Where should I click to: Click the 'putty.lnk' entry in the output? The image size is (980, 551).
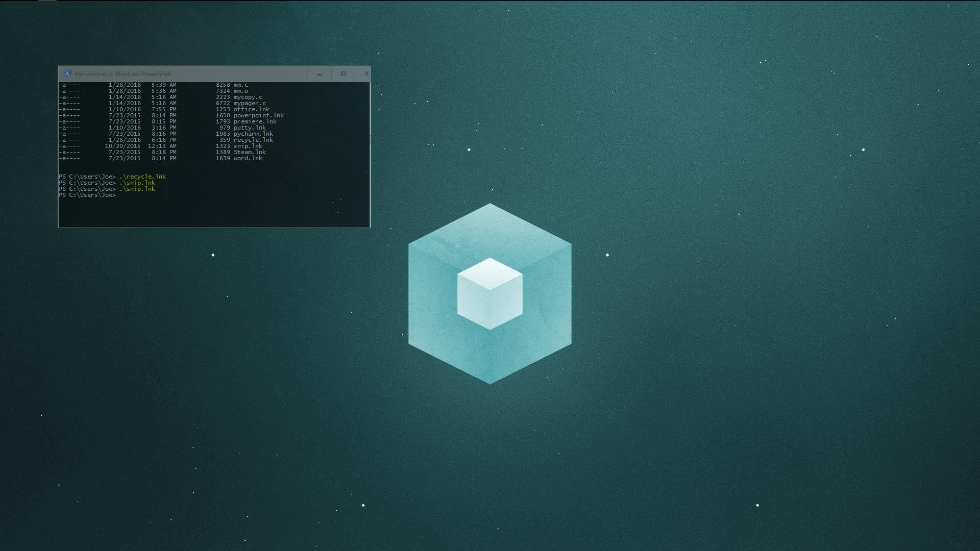250,128
